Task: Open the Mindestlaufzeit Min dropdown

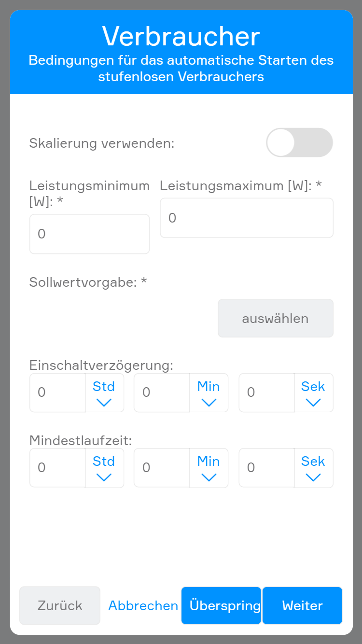Action: [209, 468]
